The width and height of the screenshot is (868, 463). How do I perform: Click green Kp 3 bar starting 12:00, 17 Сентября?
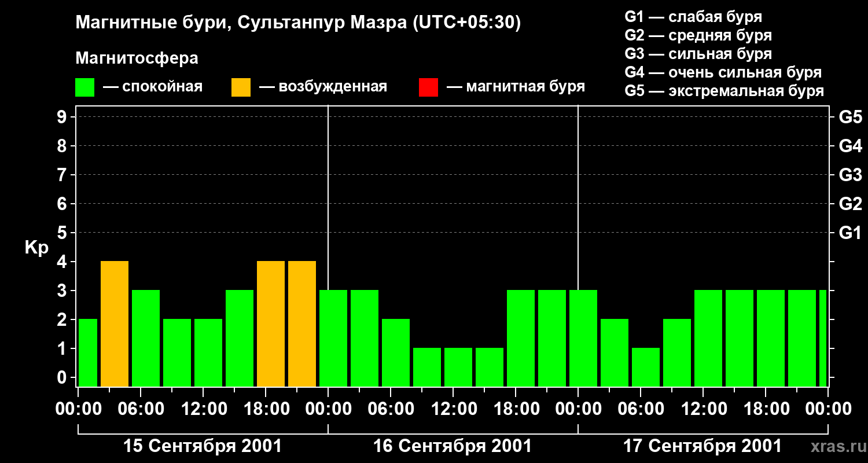click(x=708, y=339)
